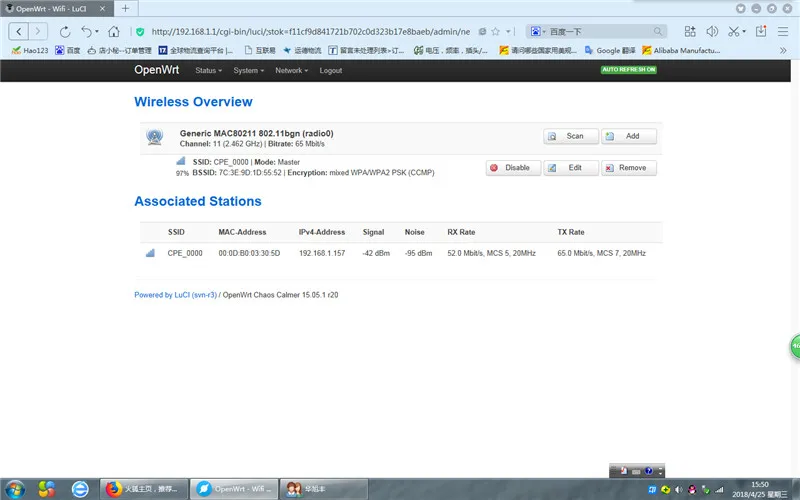This screenshot has width=800, height=500.
Task: Click the tray network signal icon
Action: coord(719,490)
